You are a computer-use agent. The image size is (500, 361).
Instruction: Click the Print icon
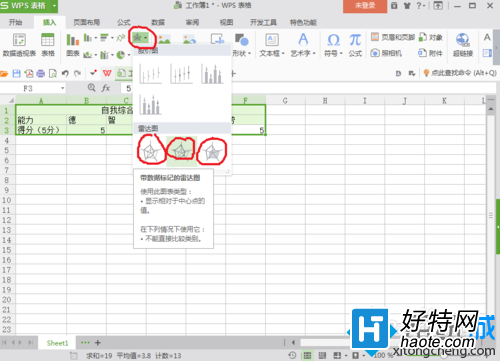tap(41, 73)
